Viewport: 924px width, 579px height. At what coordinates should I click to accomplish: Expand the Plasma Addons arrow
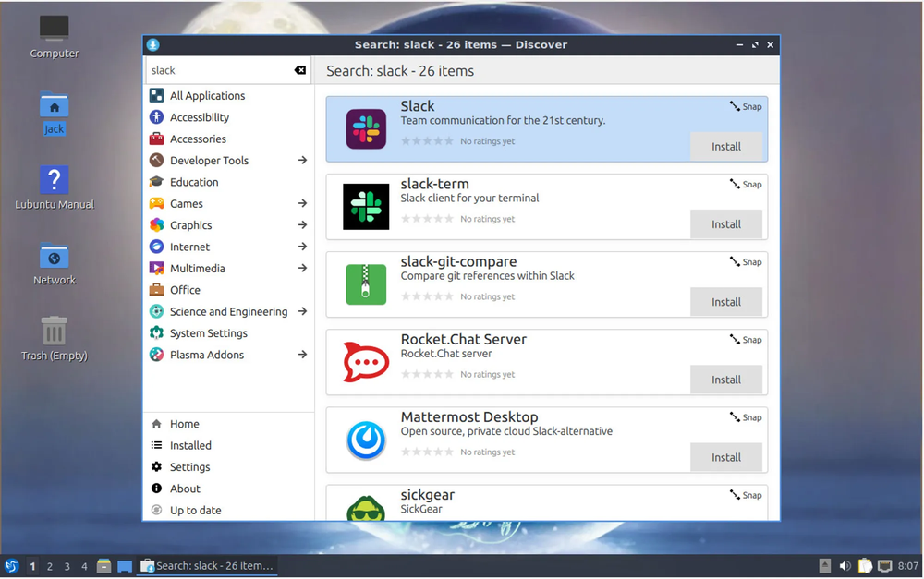coord(302,355)
